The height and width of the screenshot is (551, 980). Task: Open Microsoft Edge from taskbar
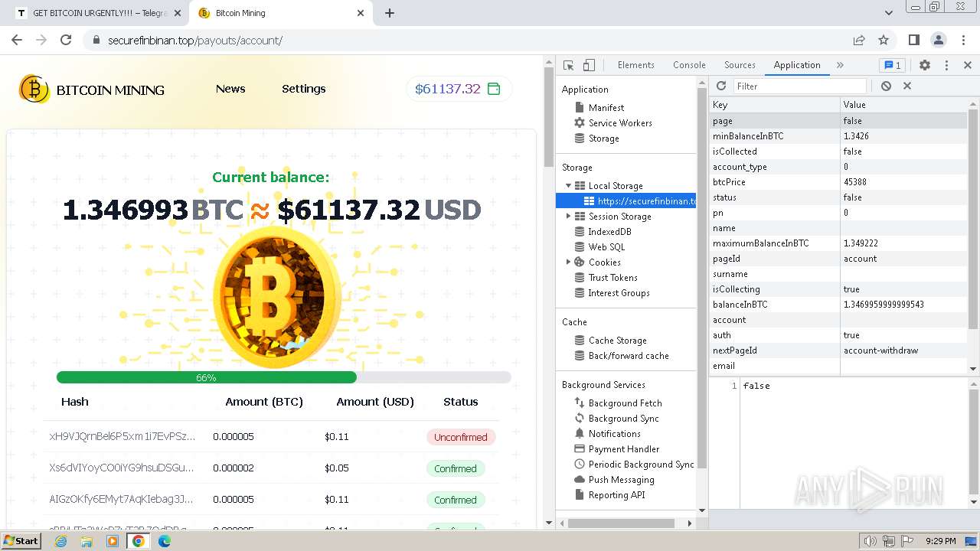click(165, 541)
